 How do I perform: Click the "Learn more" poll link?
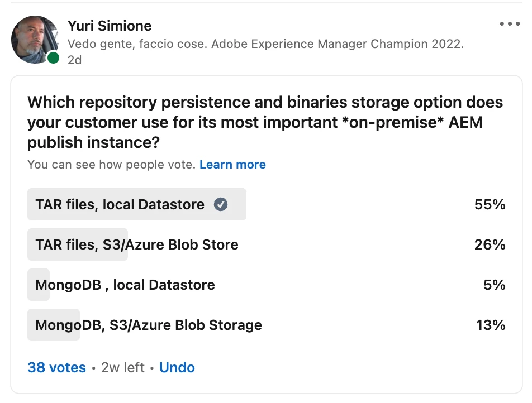(x=232, y=165)
